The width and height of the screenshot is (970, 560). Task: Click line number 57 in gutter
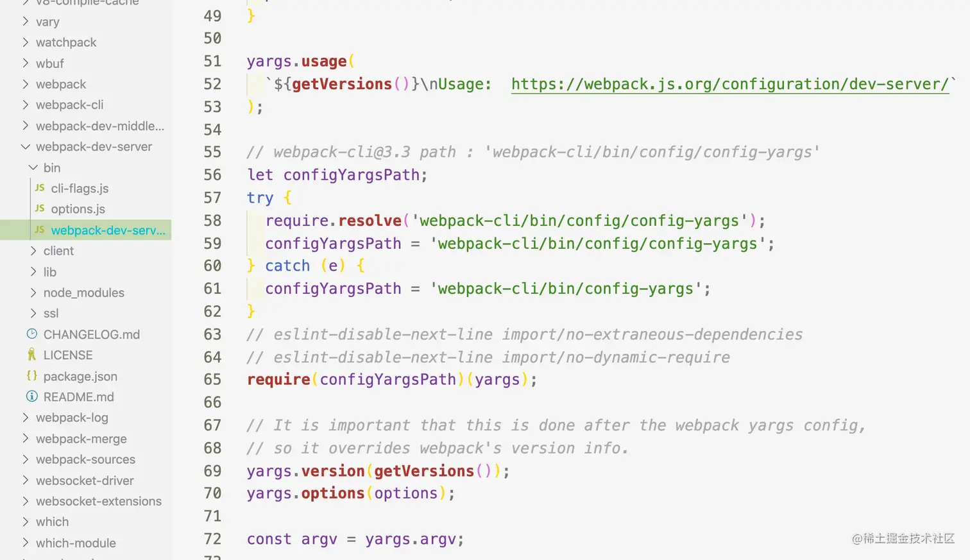point(212,198)
